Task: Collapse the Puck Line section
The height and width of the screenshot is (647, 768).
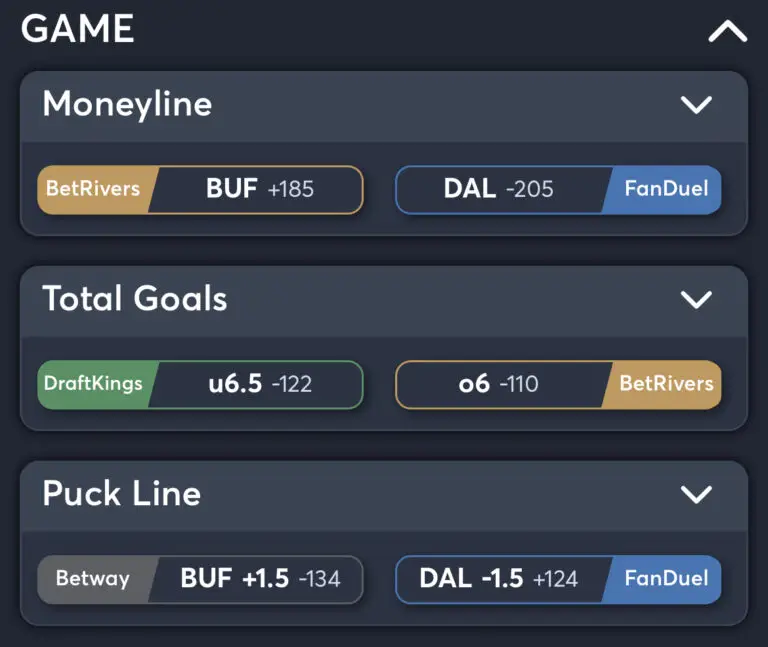Action: click(695, 493)
